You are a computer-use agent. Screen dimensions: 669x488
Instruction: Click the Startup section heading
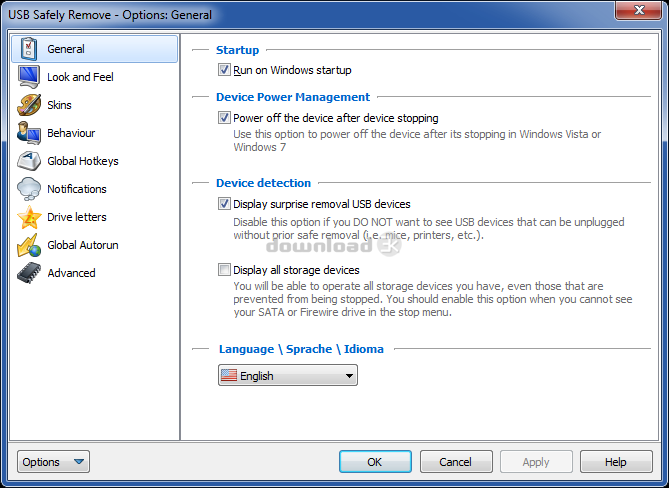click(238, 50)
